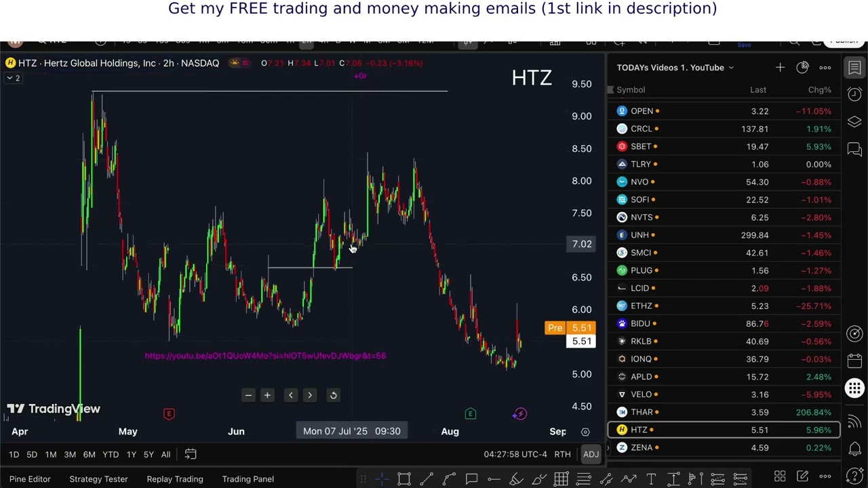The width and height of the screenshot is (868, 488).
Task: Open notifications bell in right sidebar
Action: [854, 449]
